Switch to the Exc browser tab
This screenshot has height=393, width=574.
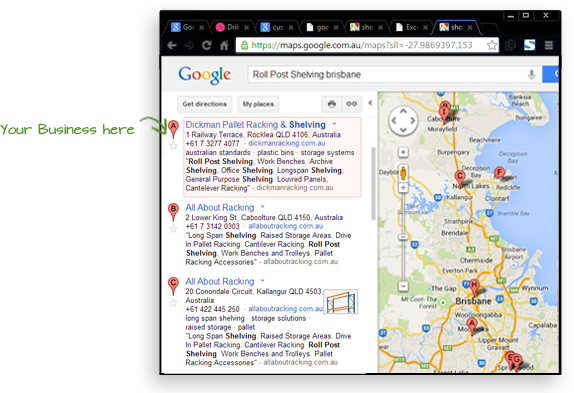pyautogui.click(x=411, y=27)
